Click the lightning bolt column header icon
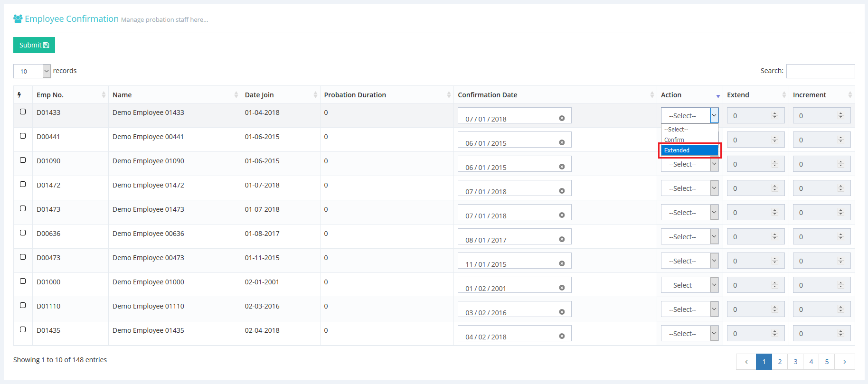The width and height of the screenshot is (868, 384). coord(19,95)
